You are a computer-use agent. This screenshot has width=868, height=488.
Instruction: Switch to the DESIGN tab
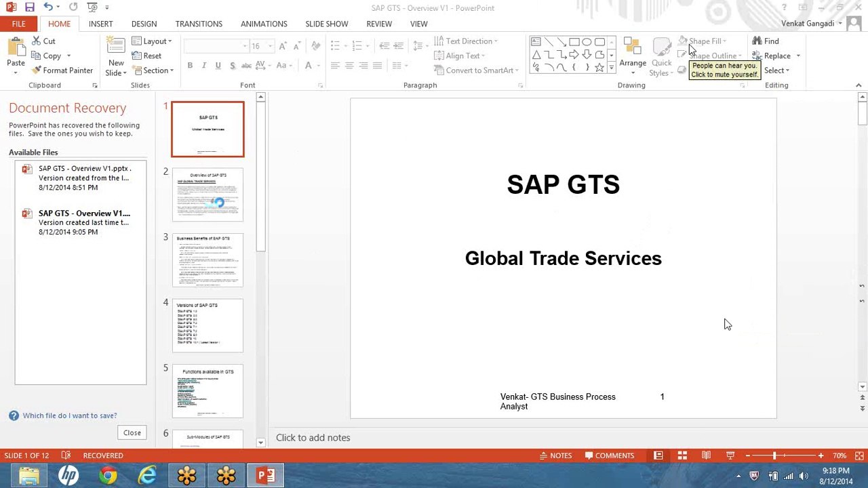tap(144, 24)
